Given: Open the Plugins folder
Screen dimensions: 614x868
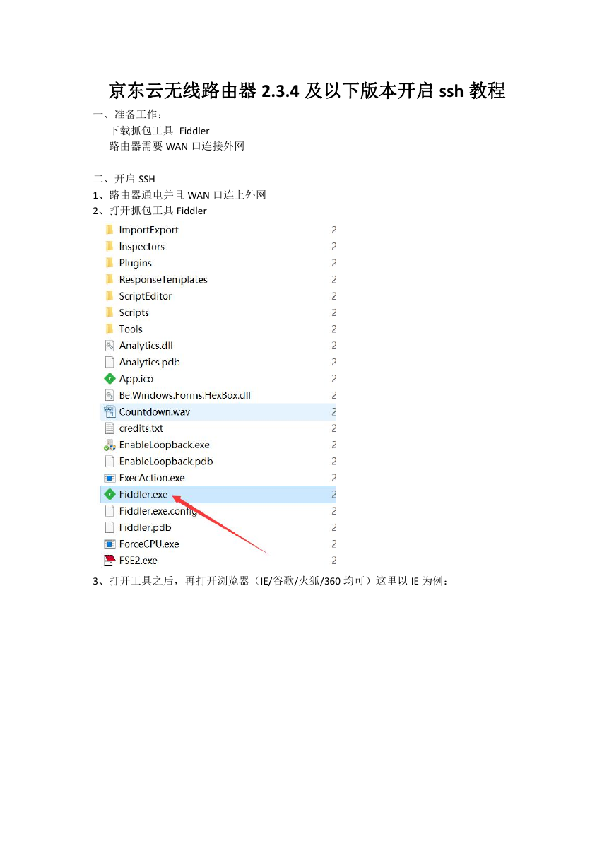Looking at the screenshot, I should (x=135, y=263).
